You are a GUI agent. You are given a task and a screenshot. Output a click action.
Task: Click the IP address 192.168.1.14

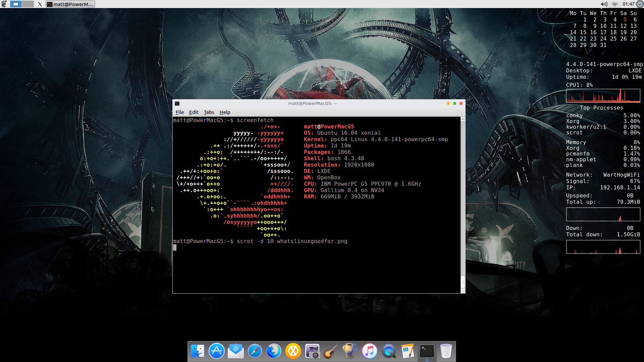(x=620, y=188)
